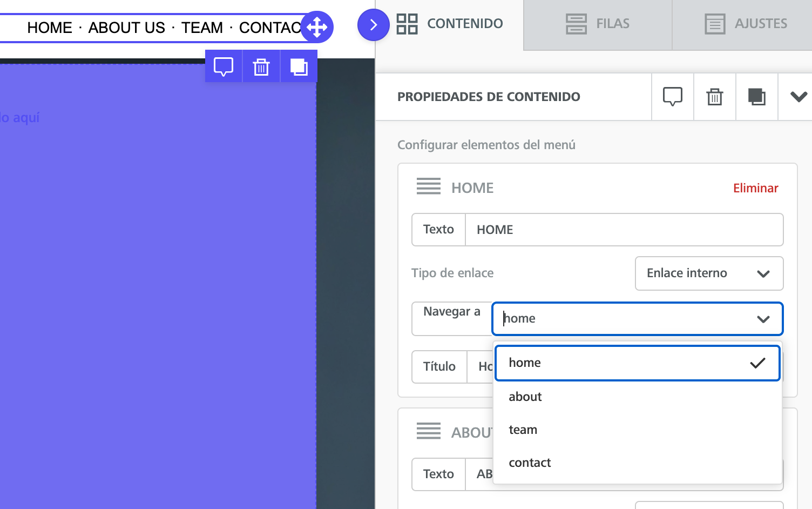
Task: Collapse the Propiedades de Contenido panel chevron
Action: [799, 97]
